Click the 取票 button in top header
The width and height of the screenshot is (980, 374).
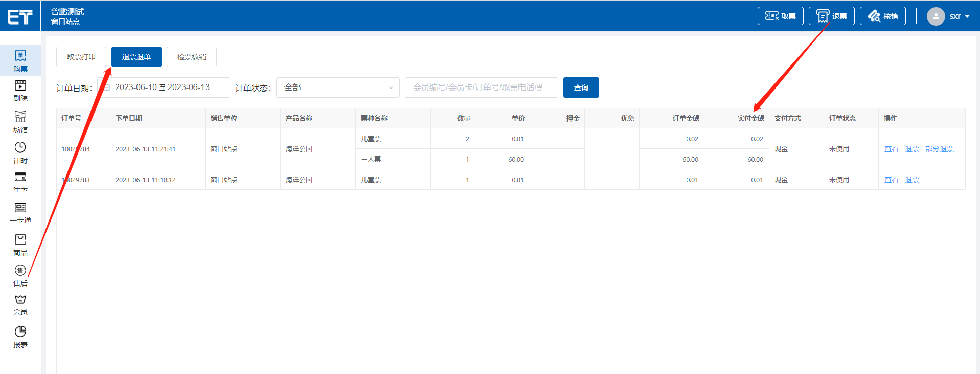[780, 16]
